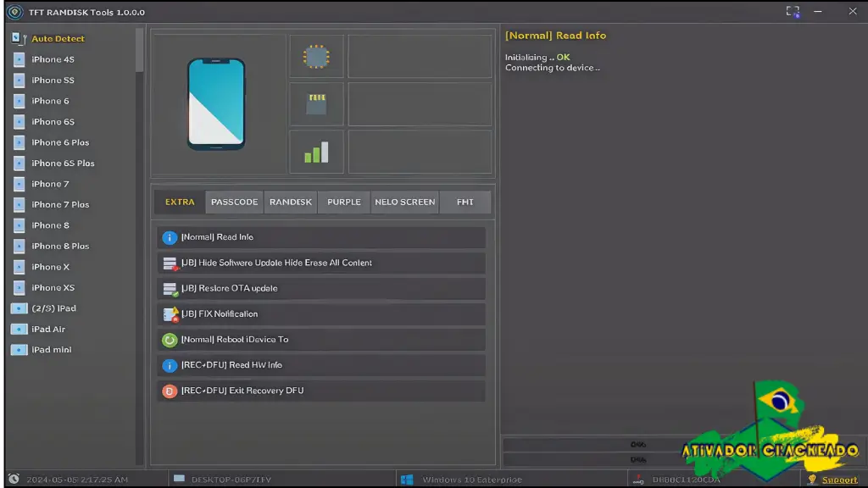Viewport: 868px width, 488px height.
Task: Switch to the HELO SCREEN tab
Action: (404, 202)
